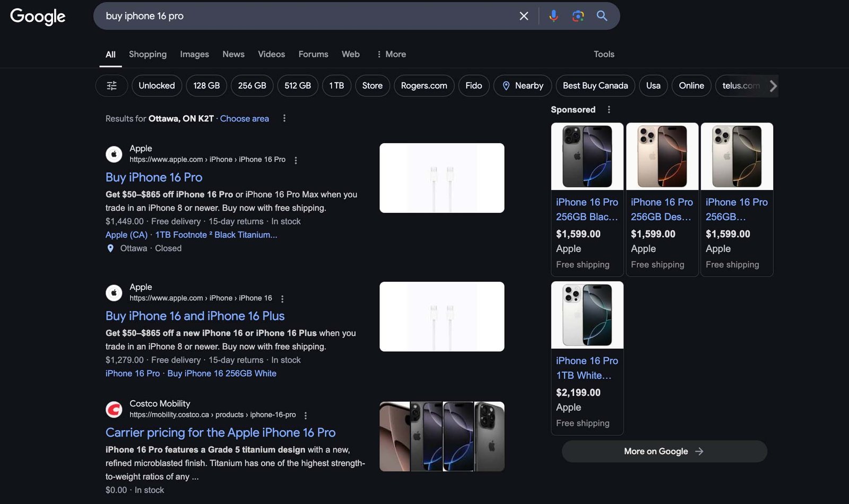Select the telus.com filter chip
Viewport: 849px width, 504px height.
(x=741, y=85)
